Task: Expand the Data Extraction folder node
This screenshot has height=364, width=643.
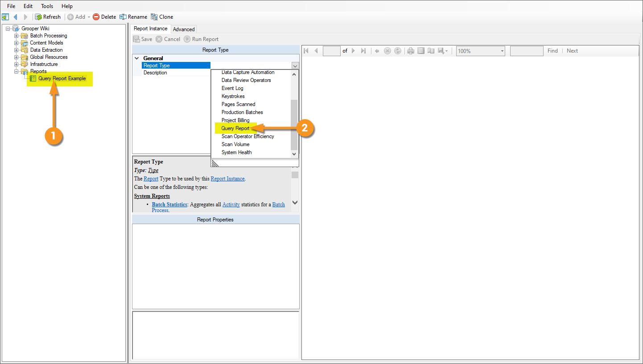Action: click(x=16, y=50)
